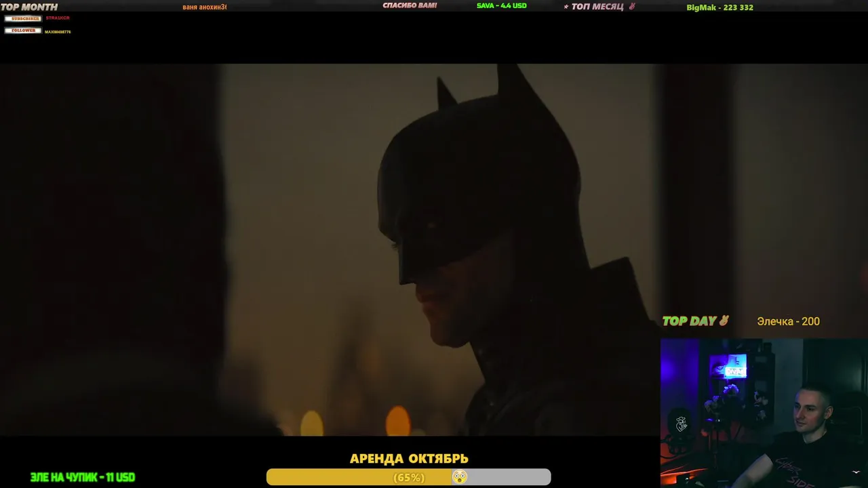868x488 pixels.
Task: Click the 'Элечка - 200' top day donor
Action: pos(788,321)
